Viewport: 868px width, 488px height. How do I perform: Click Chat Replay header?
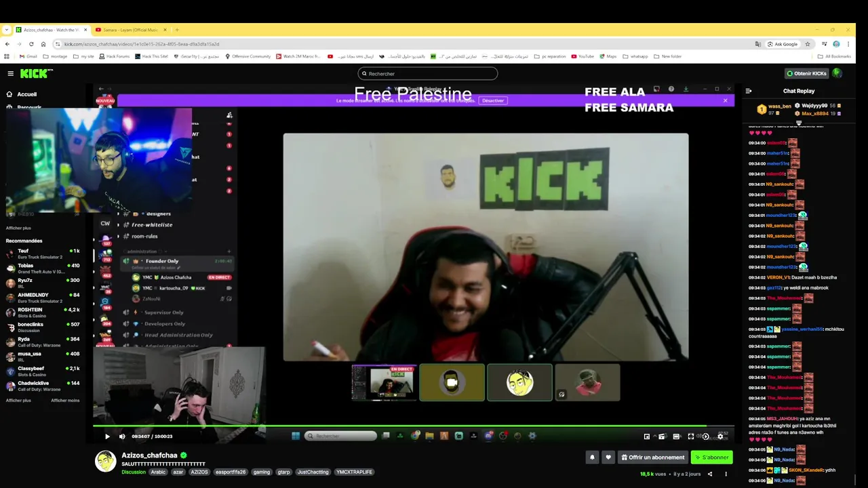[x=799, y=91]
